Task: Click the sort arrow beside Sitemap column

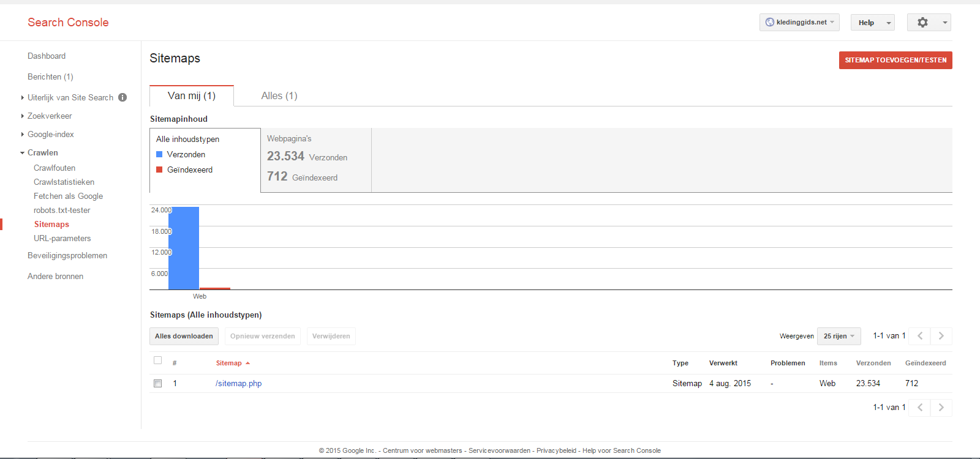Action: (x=247, y=364)
